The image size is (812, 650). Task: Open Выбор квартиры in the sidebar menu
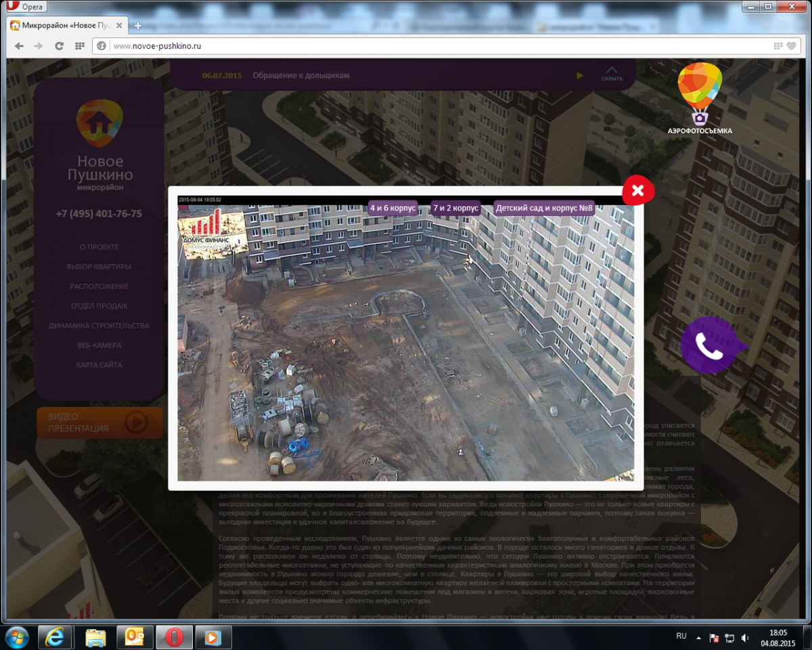99,267
